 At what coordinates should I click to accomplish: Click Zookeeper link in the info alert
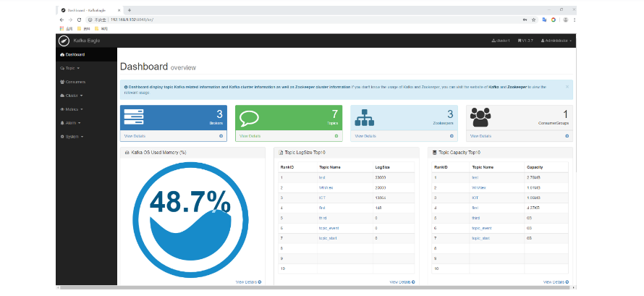517,87
